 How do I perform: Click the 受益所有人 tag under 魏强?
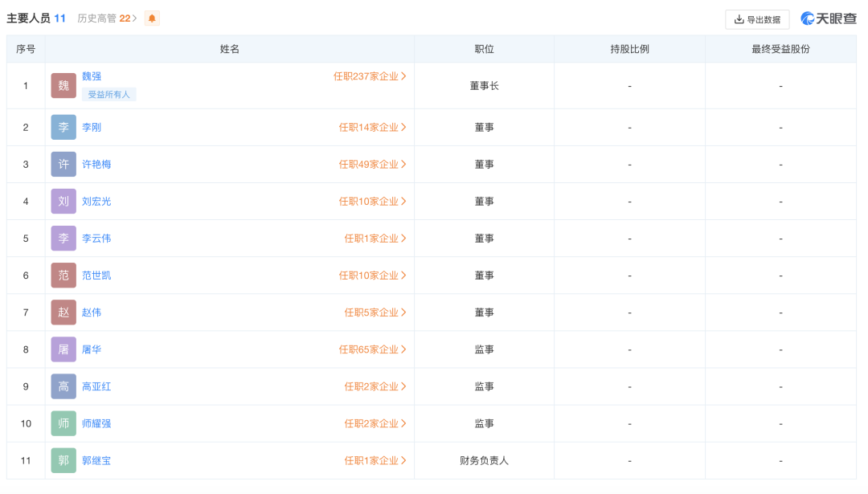[108, 95]
